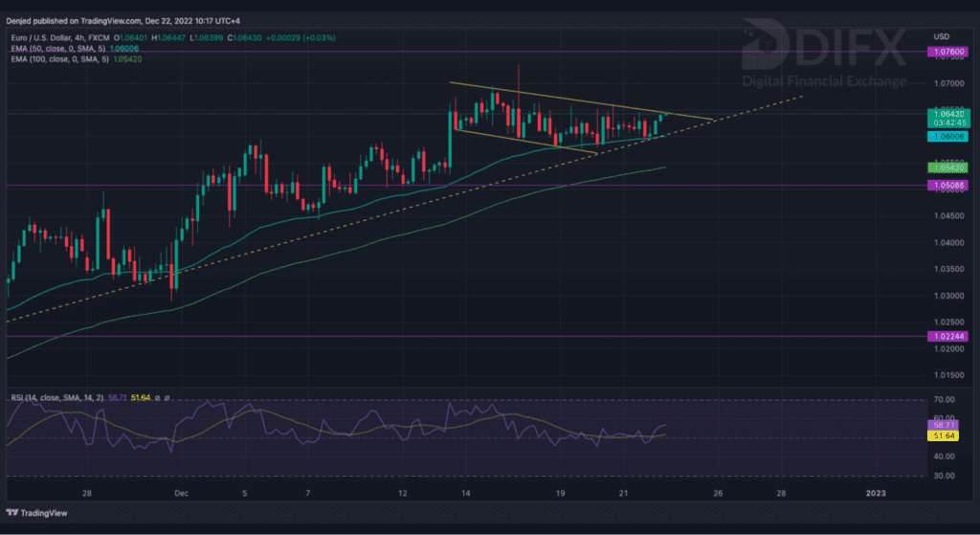Click the purple 1.07600 price label
The width and height of the screenshot is (980, 535).
tap(946, 51)
